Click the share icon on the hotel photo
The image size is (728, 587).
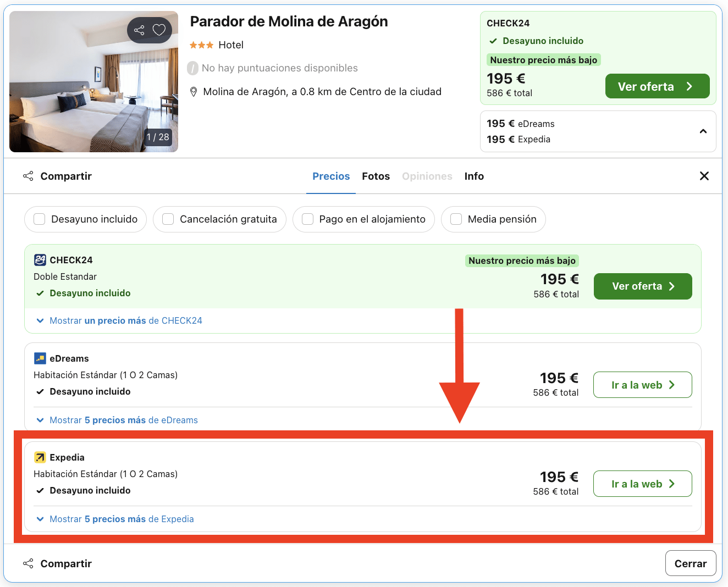(140, 30)
